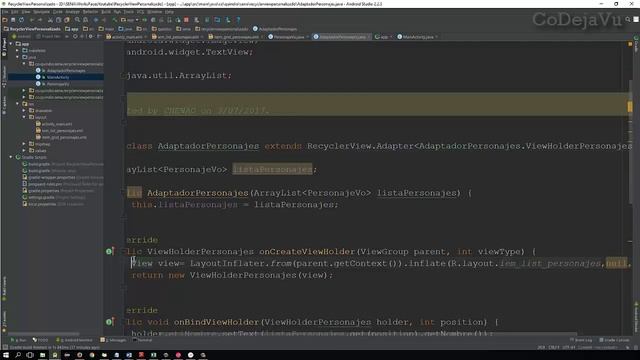Click the Paste toolbar icon

[66, 20]
